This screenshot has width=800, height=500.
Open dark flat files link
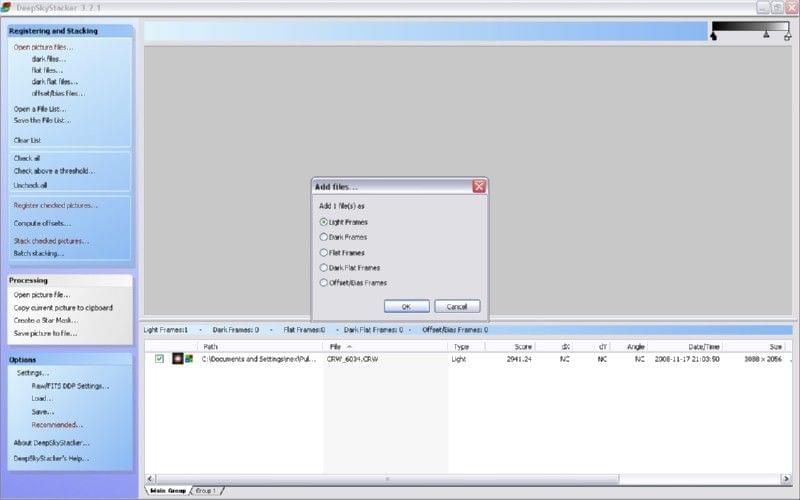tap(55, 82)
